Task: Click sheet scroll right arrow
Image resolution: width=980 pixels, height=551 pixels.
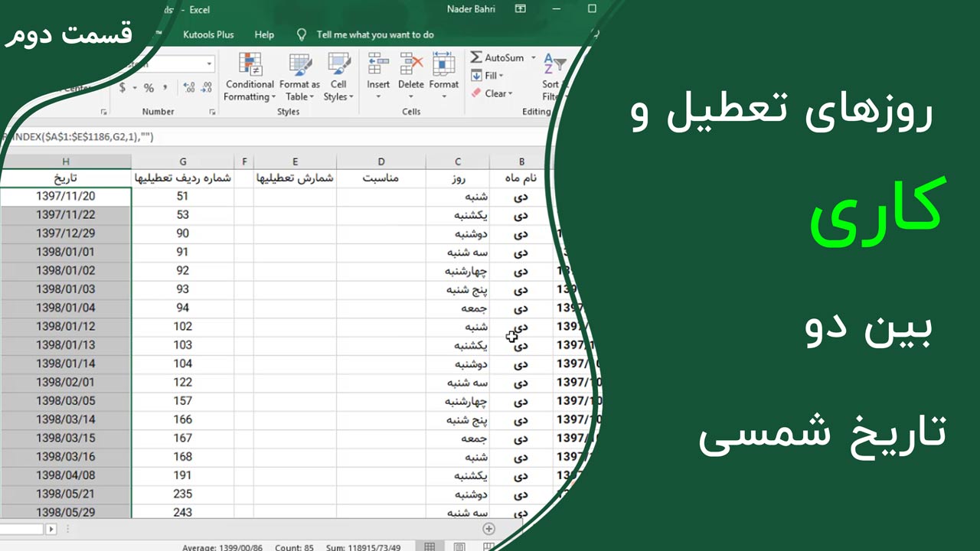Action: (51, 529)
